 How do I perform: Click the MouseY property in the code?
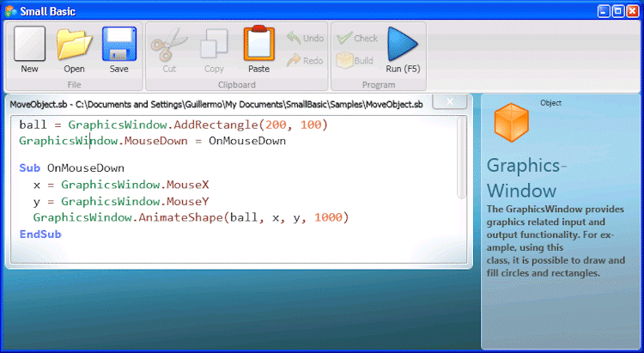click(x=188, y=201)
